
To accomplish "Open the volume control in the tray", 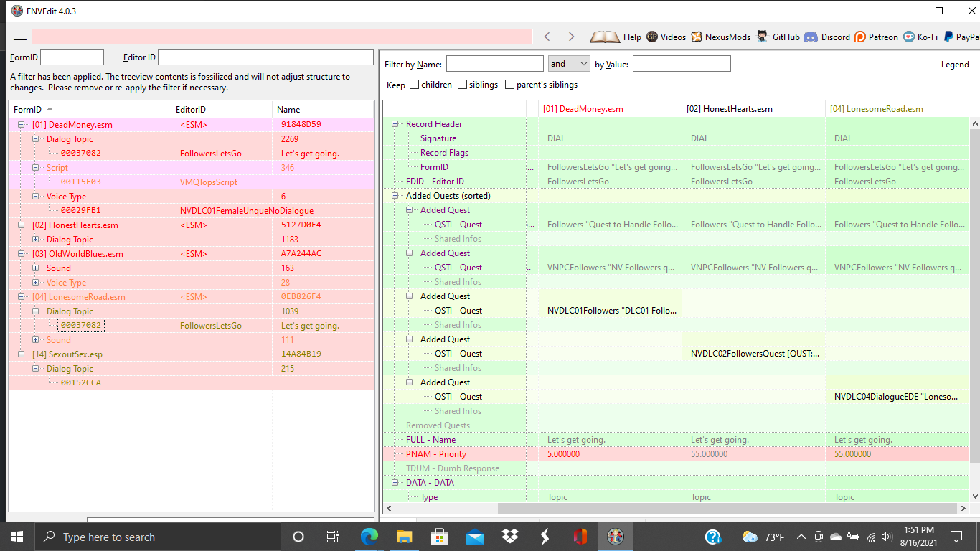I will click(887, 537).
